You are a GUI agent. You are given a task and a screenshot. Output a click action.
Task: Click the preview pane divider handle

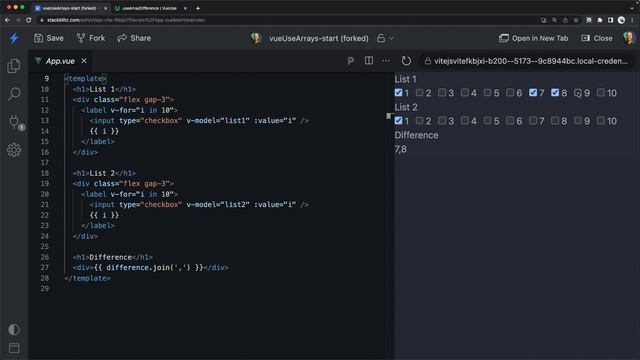pos(389,116)
